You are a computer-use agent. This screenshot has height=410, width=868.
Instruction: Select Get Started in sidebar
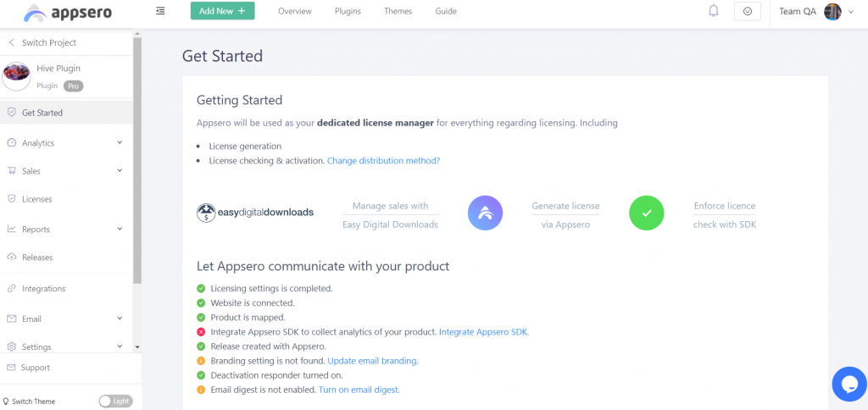pyautogui.click(x=66, y=113)
